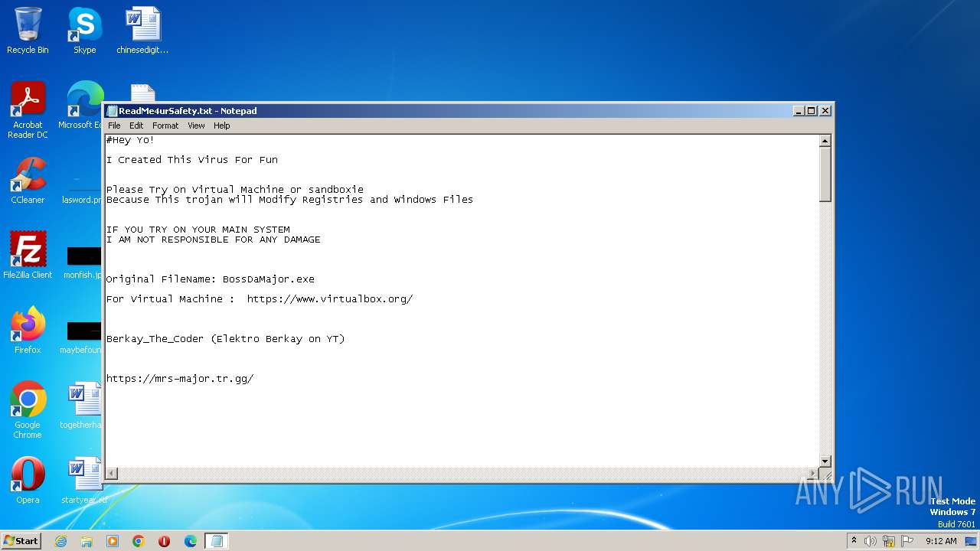Image resolution: width=980 pixels, height=551 pixels.
Task: Open the Edit menu in Notepad
Action: tap(136, 126)
